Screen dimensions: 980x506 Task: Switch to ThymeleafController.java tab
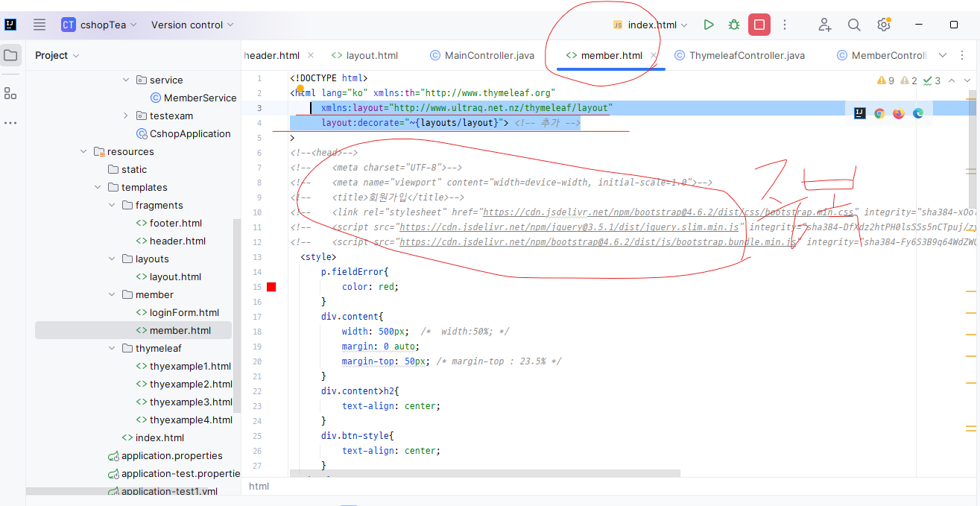point(739,55)
